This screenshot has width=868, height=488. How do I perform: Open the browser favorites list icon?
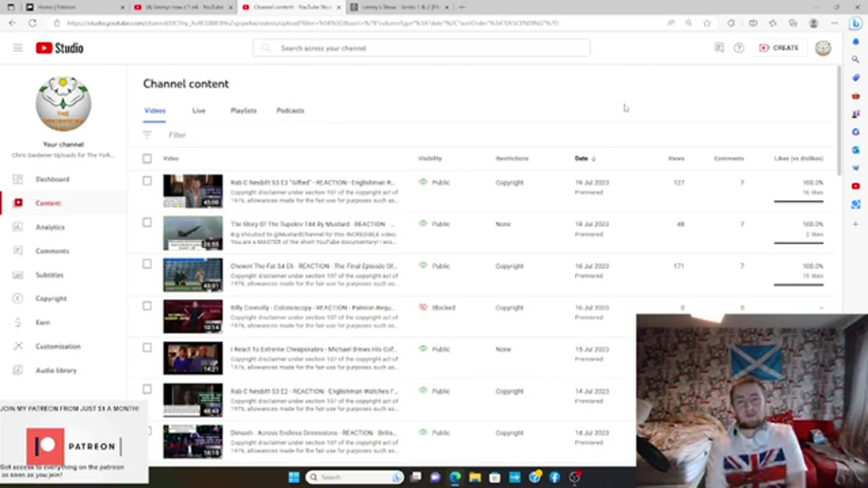[773, 23]
